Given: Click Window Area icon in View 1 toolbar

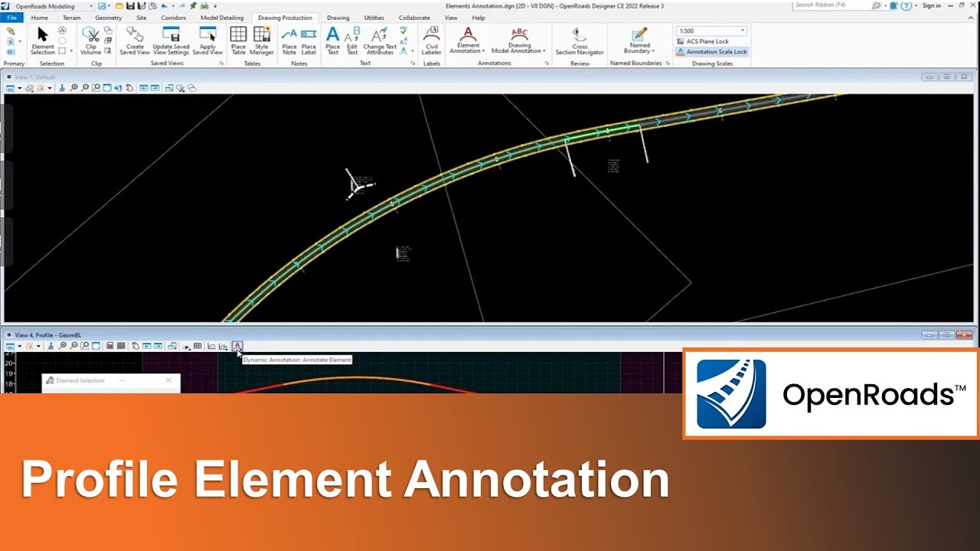Looking at the screenshot, I should pos(96,88).
